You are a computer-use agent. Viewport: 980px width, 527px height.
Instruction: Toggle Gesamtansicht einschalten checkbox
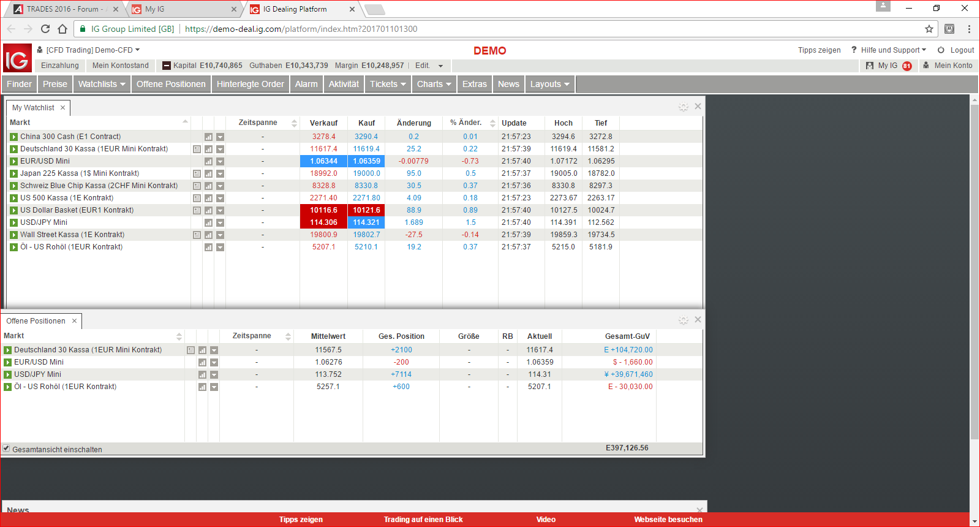coord(6,449)
